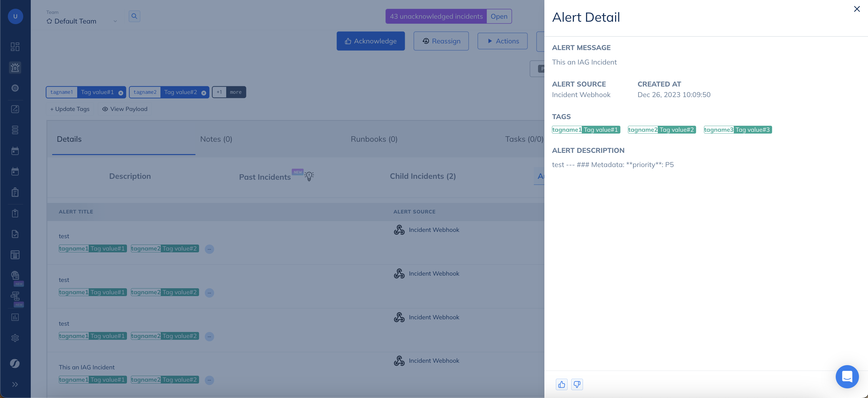Click the user avatar U icon
Viewport: 868px width, 398px height.
pos(15,16)
